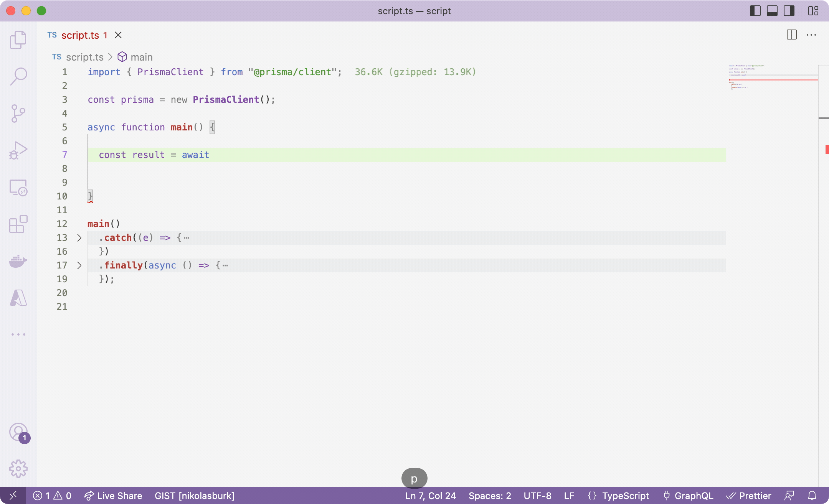Open the Source Control view
829x504 pixels.
pyautogui.click(x=18, y=113)
